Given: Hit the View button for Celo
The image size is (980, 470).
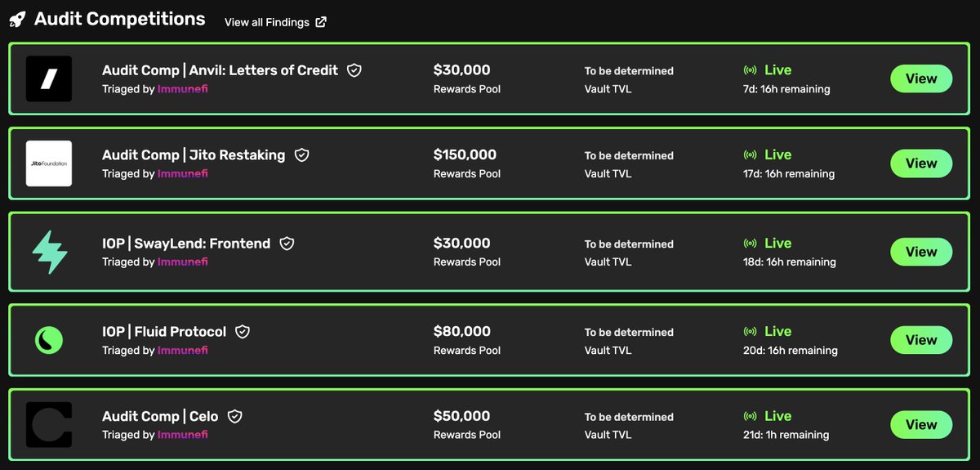Looking at the screenshot, I should tap(920, 425).
